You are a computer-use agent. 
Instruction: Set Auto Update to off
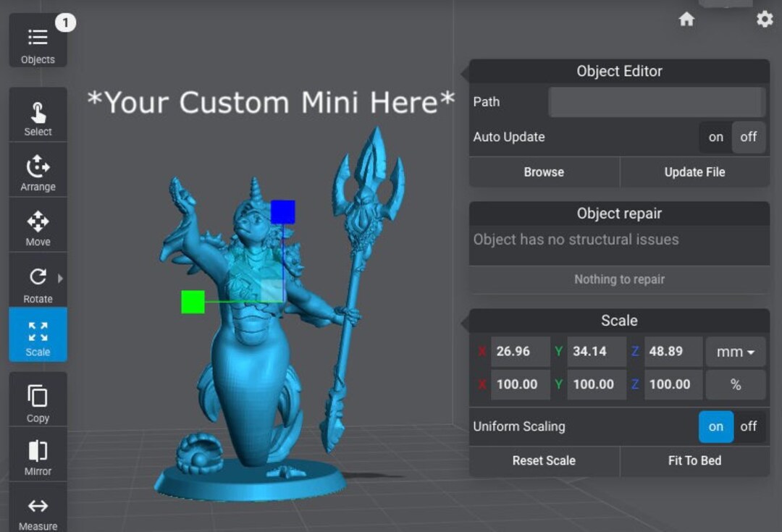click(749, 137)
